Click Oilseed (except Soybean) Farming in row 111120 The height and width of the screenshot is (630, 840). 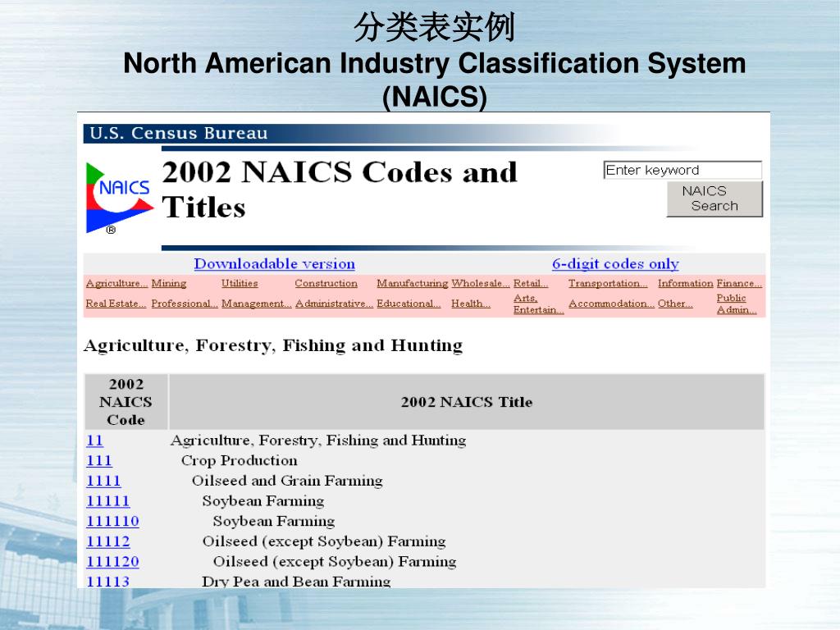tap(335, 562)
